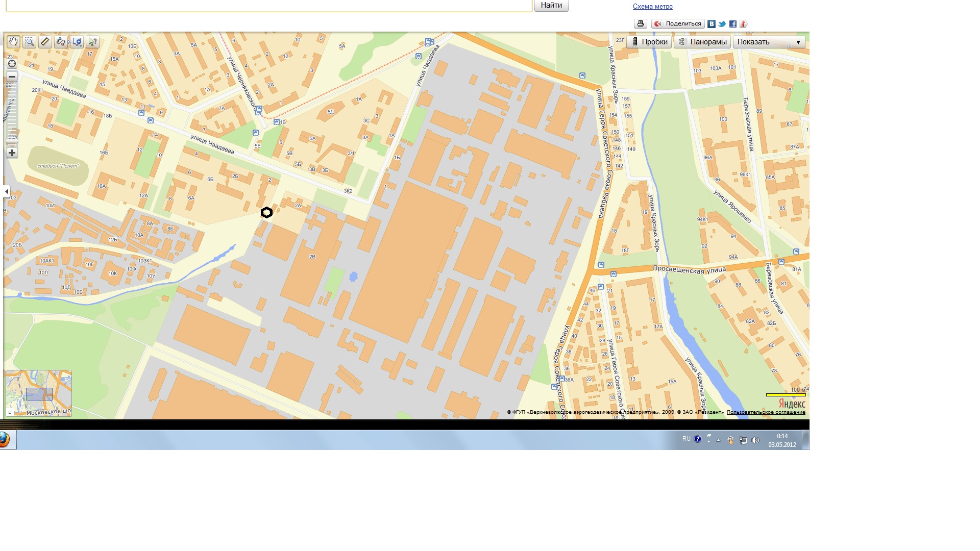The height and width of the screenshot is (551, 980).
Task: Open the Показать dropdown menu
Action: 769,42
